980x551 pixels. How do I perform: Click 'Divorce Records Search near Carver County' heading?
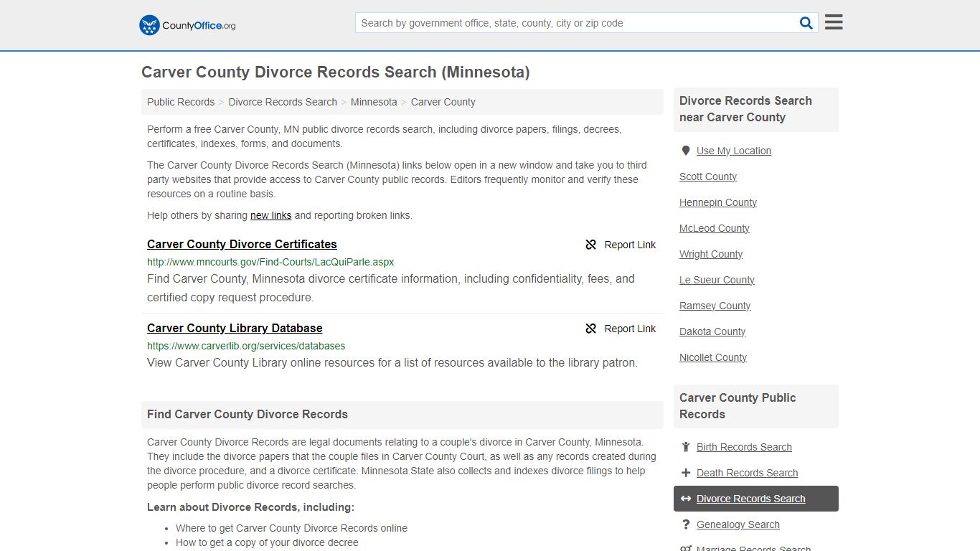pyautogui.click(x=745, y=109)
